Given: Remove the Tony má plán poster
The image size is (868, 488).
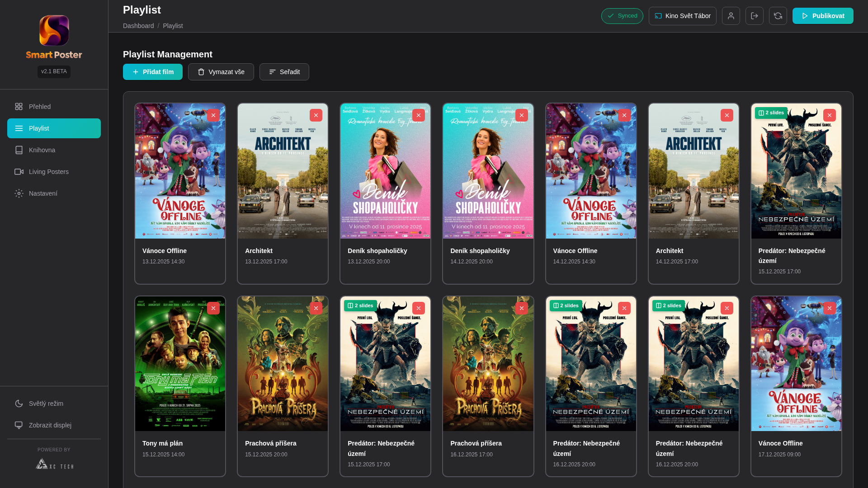Looking at the screenshot, I should tap(213, 308).
